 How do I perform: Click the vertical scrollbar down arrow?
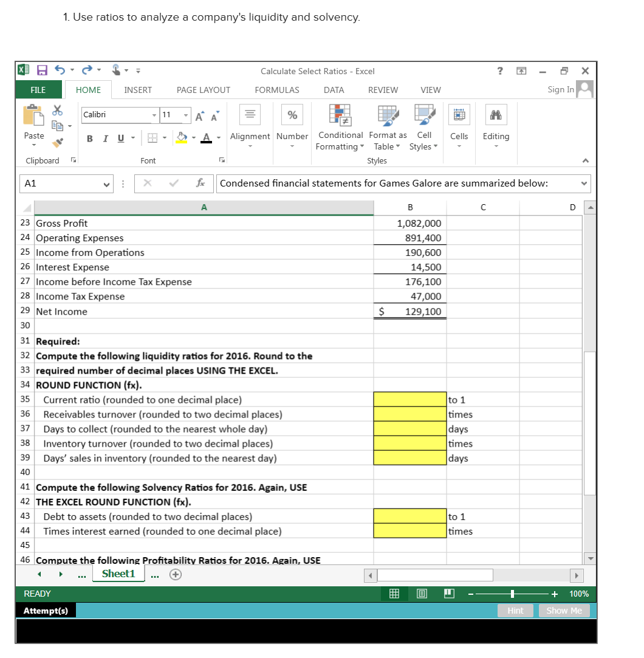tap(591, 558)
